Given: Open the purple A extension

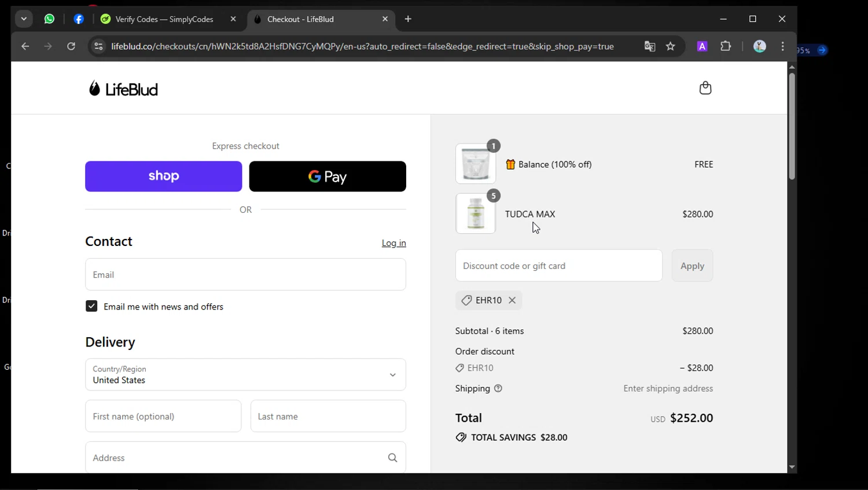Looking at the screenshot, I should click(x=702, y=46).
